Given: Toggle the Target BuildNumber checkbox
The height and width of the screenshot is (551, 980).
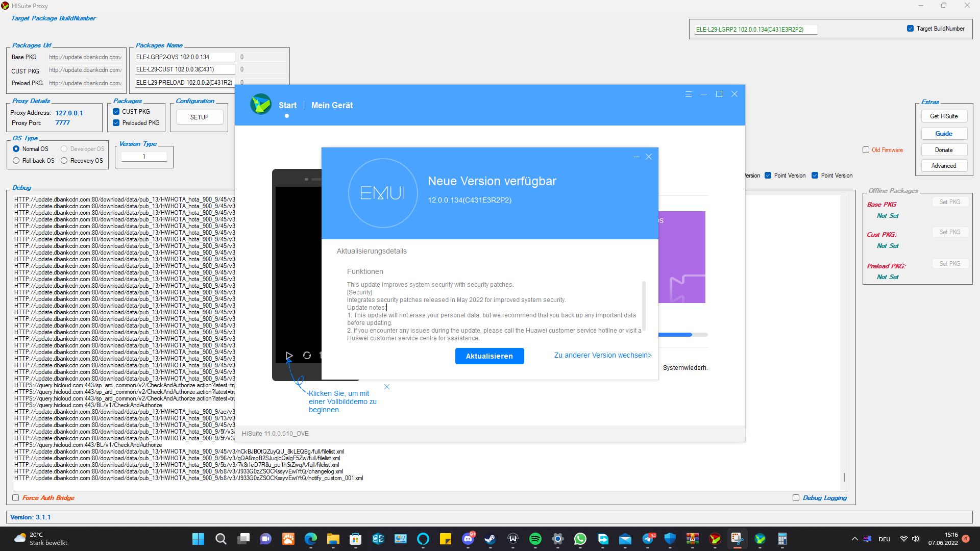Looking at the screenshot, I should point(911,29).
